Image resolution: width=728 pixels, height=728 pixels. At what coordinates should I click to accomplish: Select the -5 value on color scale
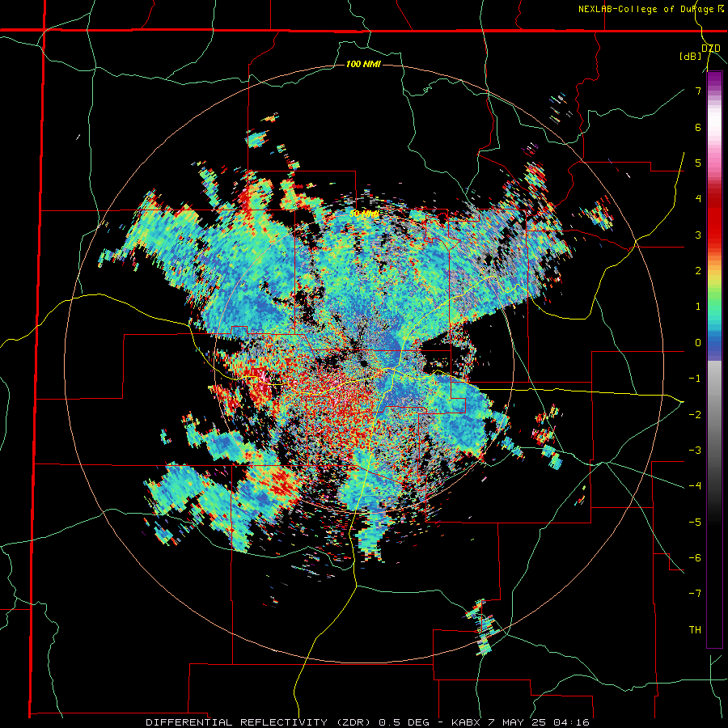(x=695, y=523)
